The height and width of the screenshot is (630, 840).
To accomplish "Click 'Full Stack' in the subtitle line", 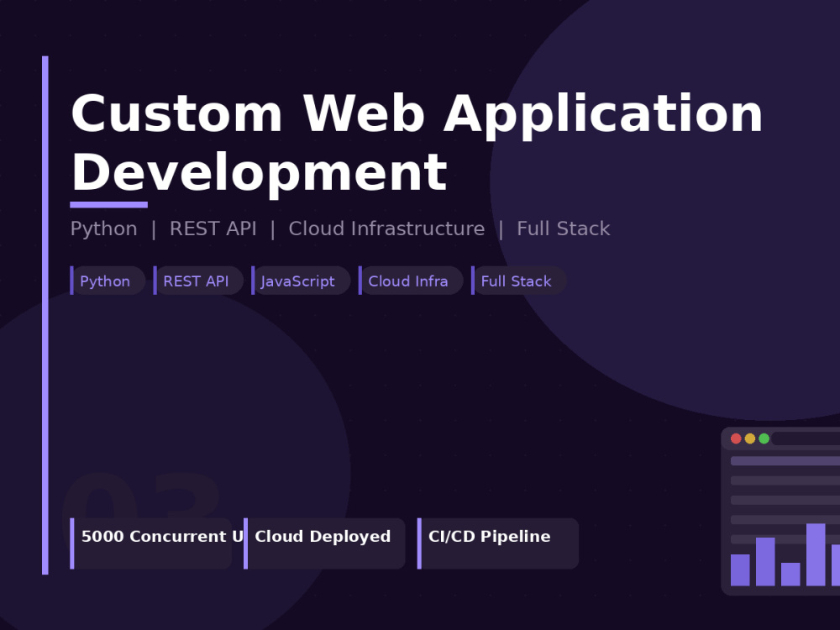I will click(x=564, y=228).
